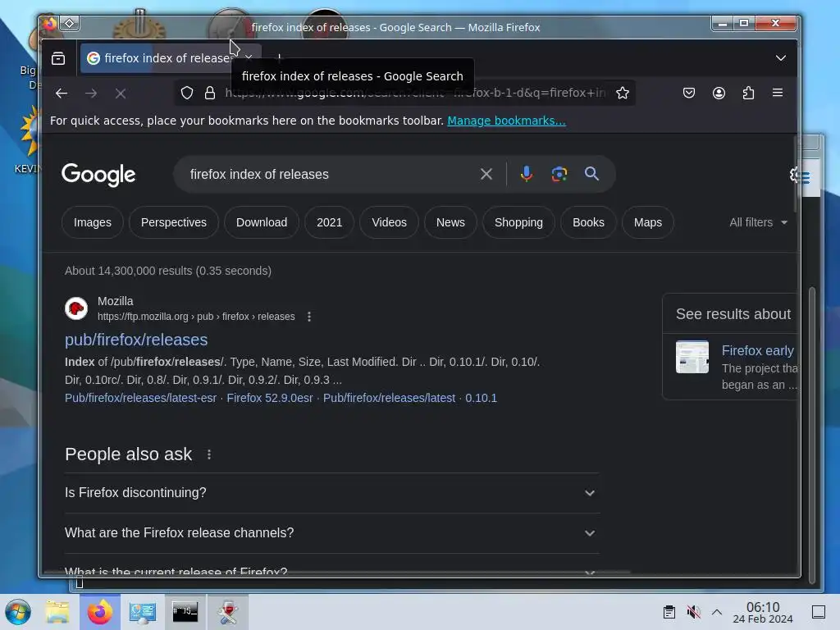Open the Extensions puzzle icon
Screen dimensions: 840x630
click(748, 94)
